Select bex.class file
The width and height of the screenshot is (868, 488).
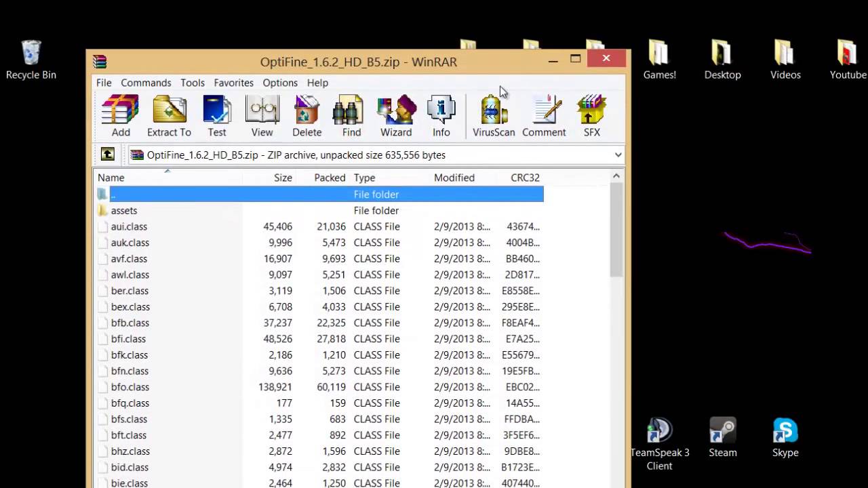pos(130,307)
